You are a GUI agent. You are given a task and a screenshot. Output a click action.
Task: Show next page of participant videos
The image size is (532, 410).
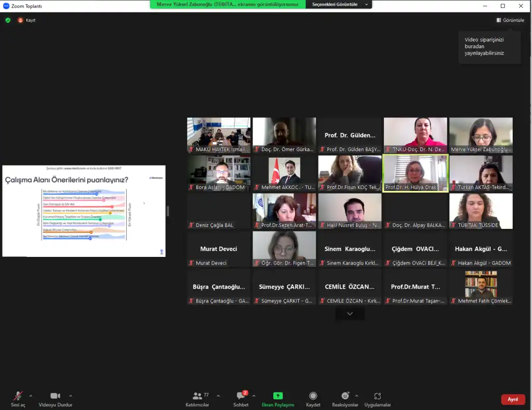[350, 313]
